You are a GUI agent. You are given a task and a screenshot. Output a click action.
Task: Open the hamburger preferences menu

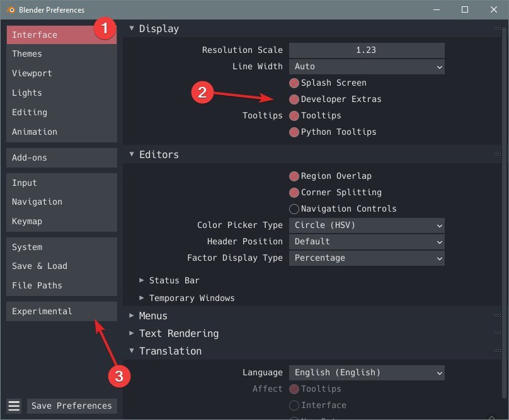pyautogui.click(x=14, y=406)
